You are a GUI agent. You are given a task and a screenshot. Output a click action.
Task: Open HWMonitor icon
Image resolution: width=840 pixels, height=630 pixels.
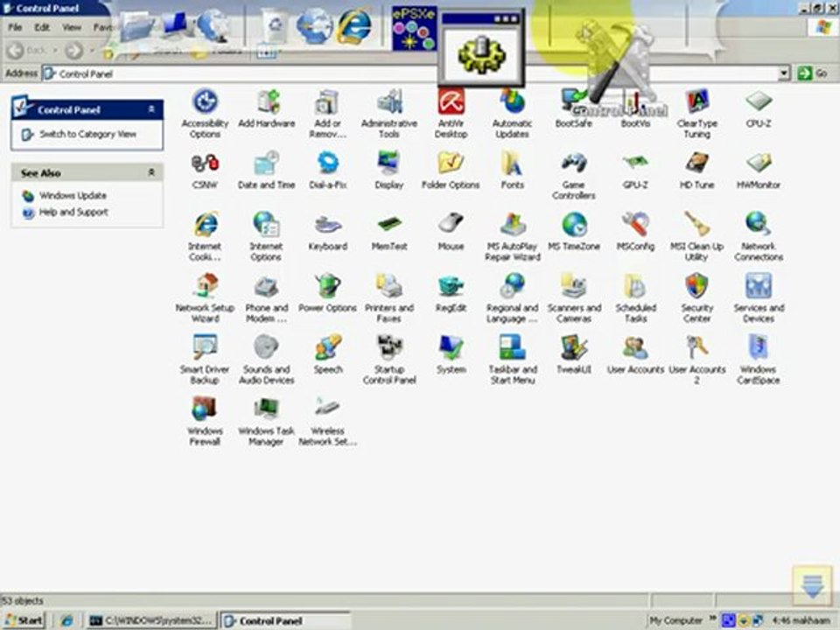(x=759, y=170)
